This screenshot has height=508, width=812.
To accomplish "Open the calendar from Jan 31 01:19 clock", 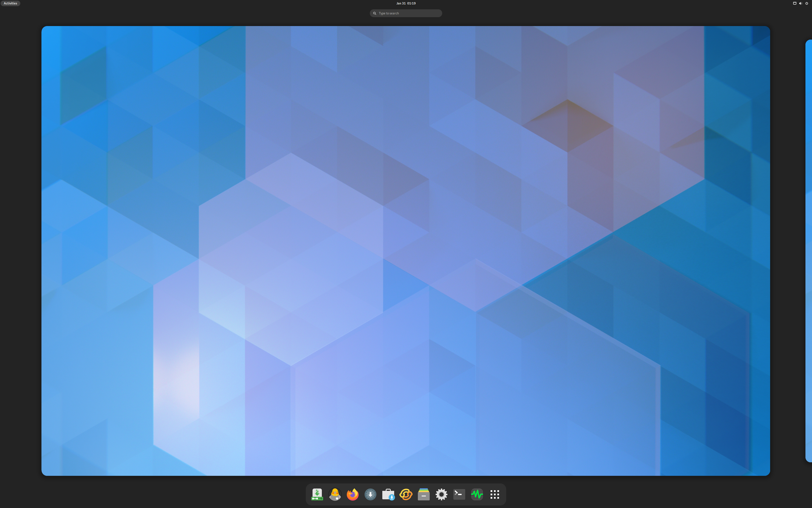I will click(x=406, y=3).
